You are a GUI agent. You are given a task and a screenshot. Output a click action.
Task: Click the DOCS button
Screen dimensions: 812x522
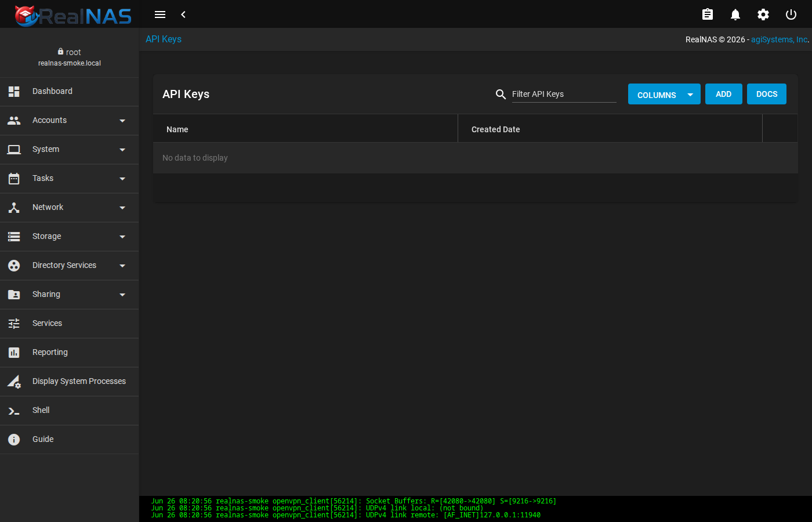pyautogui.click(x=767, y=94)
